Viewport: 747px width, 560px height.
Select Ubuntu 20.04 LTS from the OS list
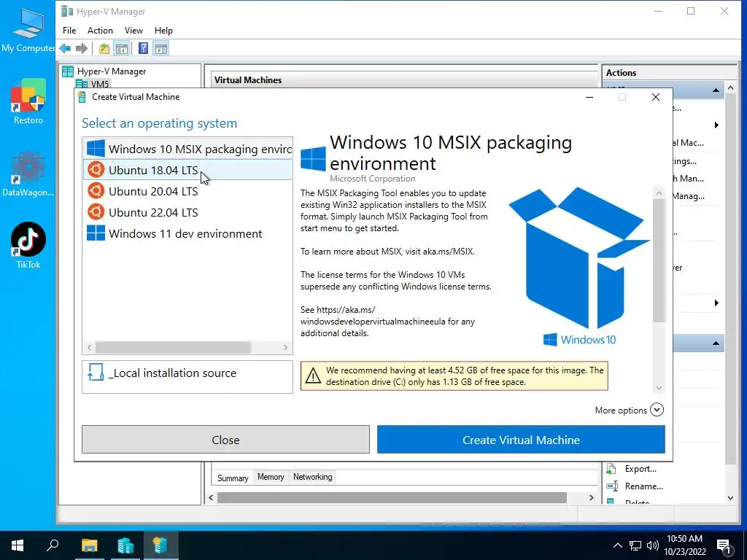pos(187,191)
